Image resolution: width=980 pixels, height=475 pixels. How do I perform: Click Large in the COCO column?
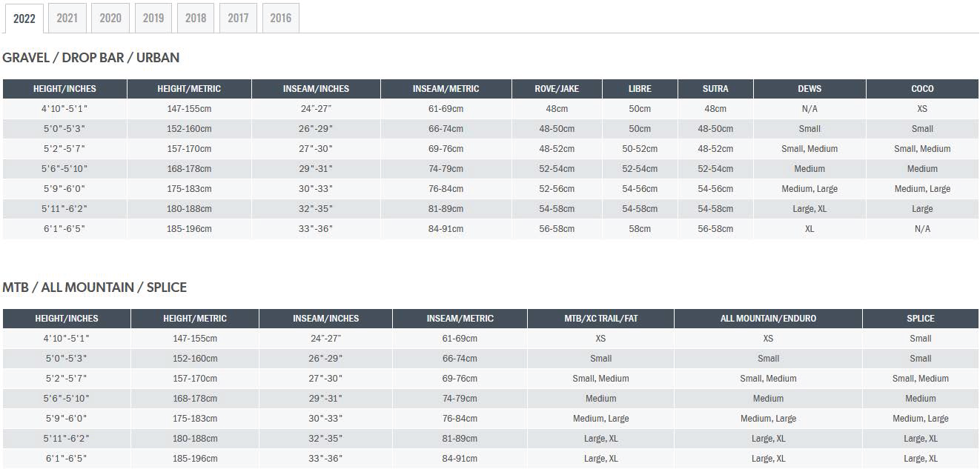pyautogui.click(x=922, y=209)
